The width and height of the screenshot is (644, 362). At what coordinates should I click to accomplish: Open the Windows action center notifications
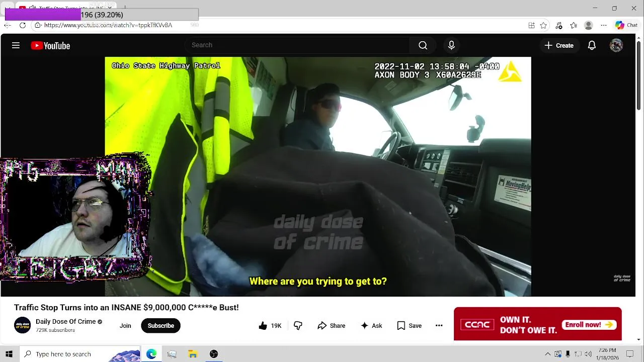(629, 354)
